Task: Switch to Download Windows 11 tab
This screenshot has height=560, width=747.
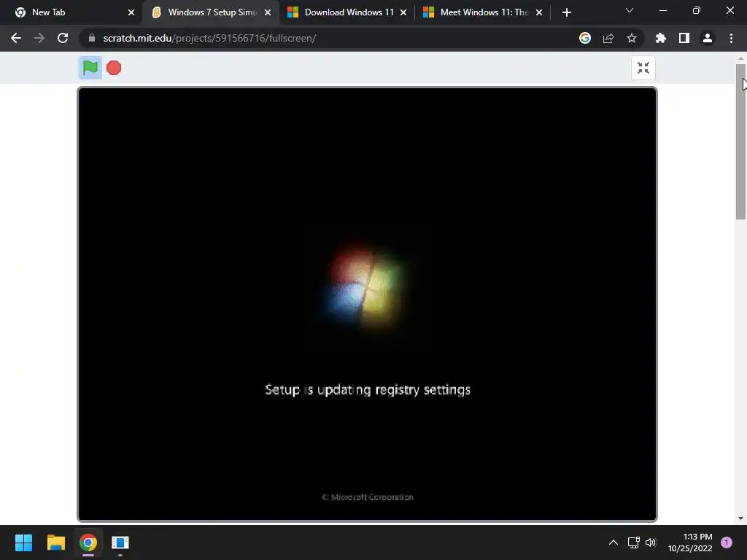Action: click(x=348, y=12)
